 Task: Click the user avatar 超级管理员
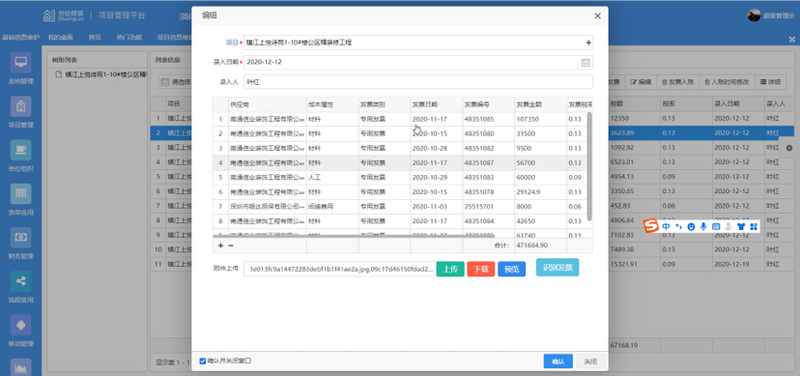tap(754, 15)
